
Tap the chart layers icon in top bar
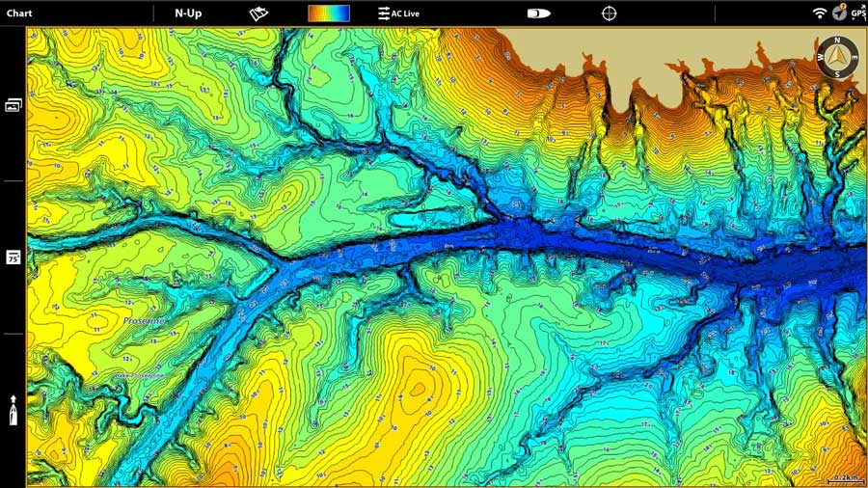coord(258,14)
